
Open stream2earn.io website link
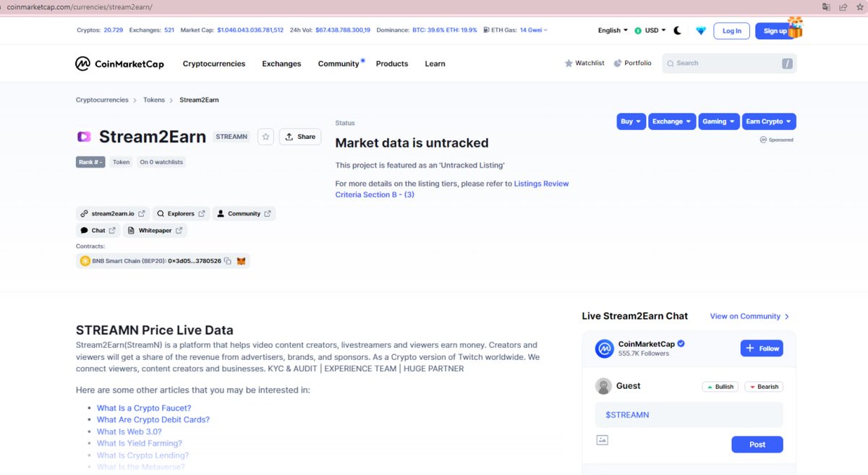point(113,213)
